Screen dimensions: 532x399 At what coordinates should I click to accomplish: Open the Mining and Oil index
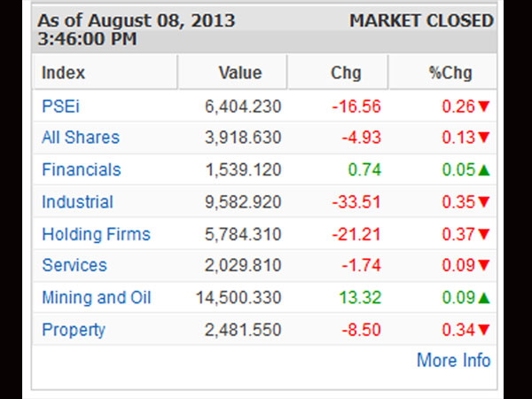[96, 297]
